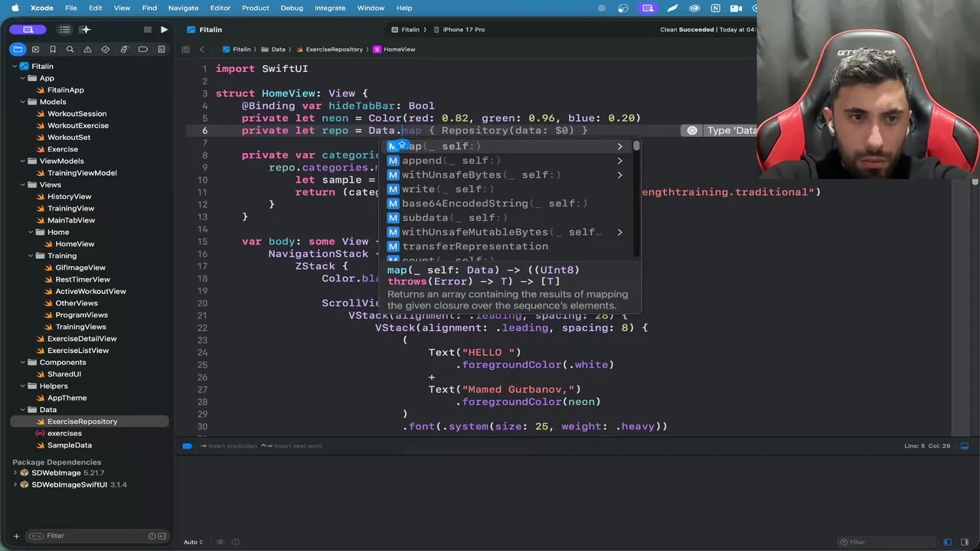Open the Breakpoint navigator icon
This screenshot has height=551, width=980.
[143, 49]
